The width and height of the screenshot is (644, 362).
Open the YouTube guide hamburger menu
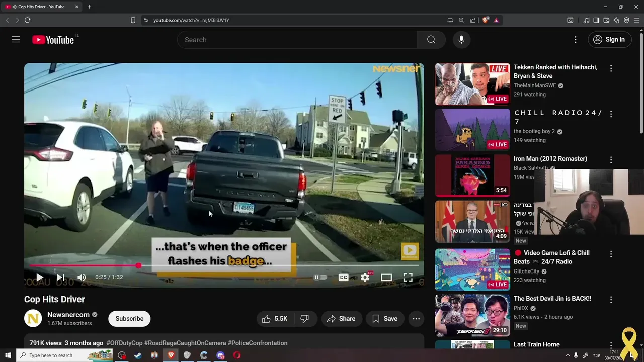tap(16, 40)
